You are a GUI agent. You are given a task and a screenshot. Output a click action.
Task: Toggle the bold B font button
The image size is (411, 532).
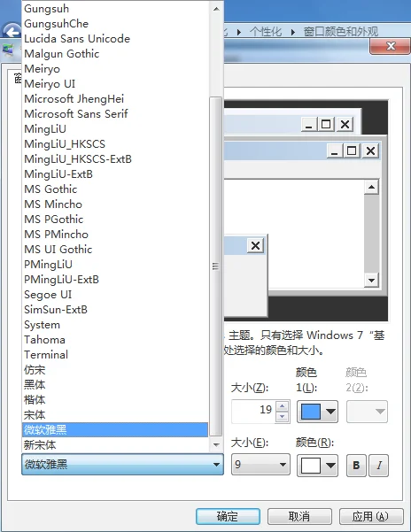click(356, 465)
